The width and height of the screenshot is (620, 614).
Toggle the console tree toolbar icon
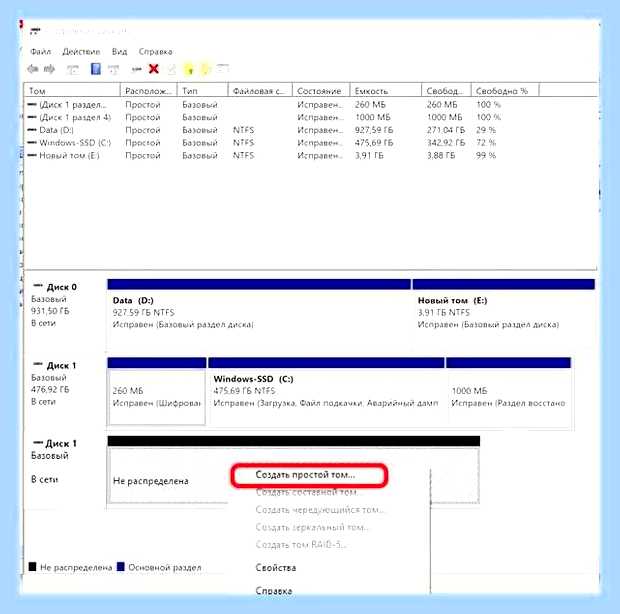click(73, 70)
